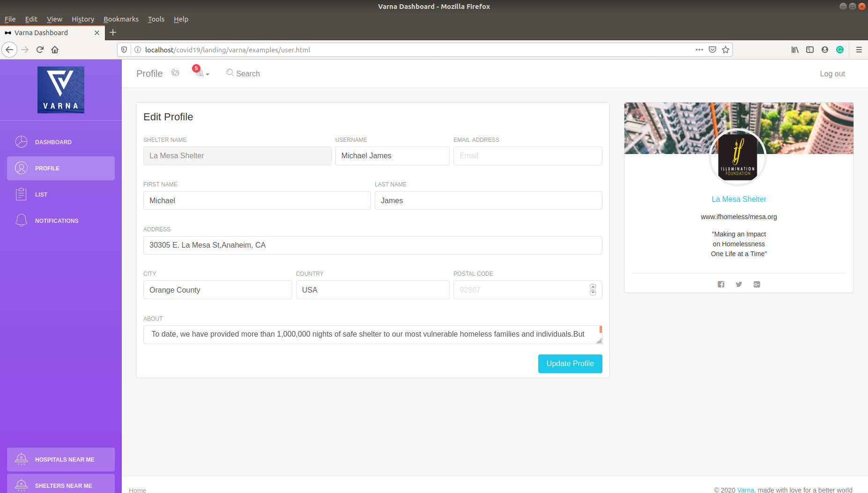Click the tracking protection shield icon
This screenshot has height=493, width=868.
(124, 50)
